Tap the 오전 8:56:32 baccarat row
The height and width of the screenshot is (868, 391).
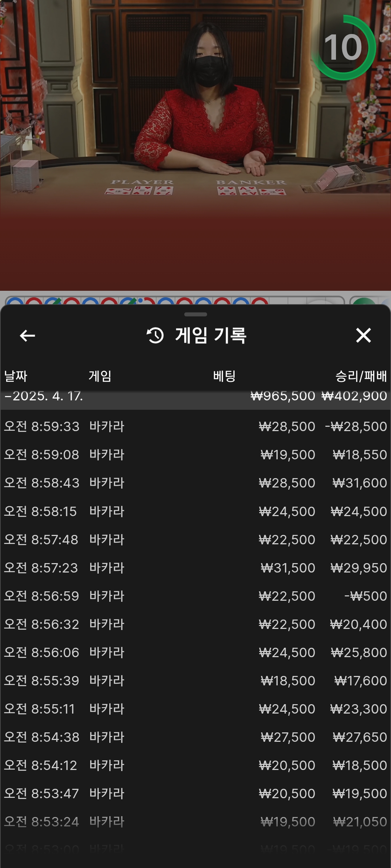(195, 624)
